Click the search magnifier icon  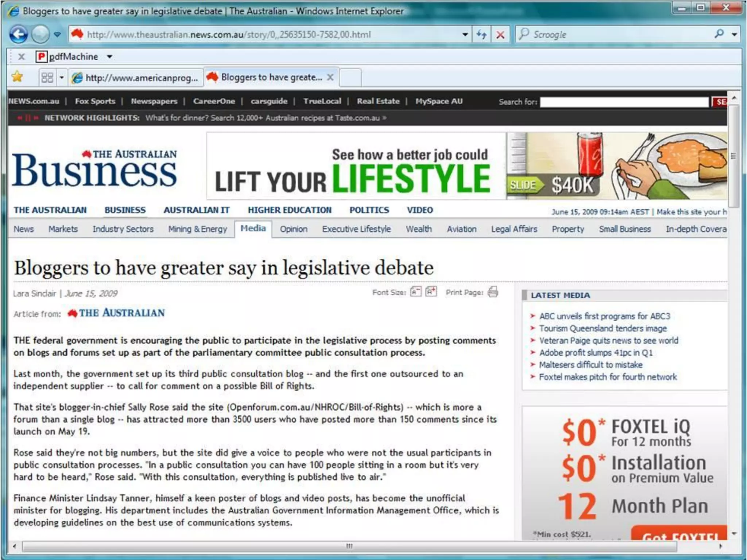pyautogui.click(x=719, y=34)
